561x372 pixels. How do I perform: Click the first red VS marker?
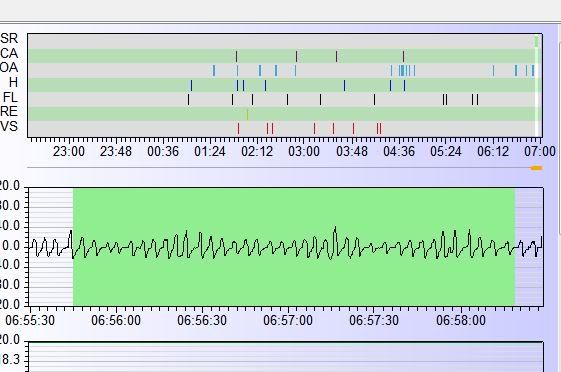point(238,128)
